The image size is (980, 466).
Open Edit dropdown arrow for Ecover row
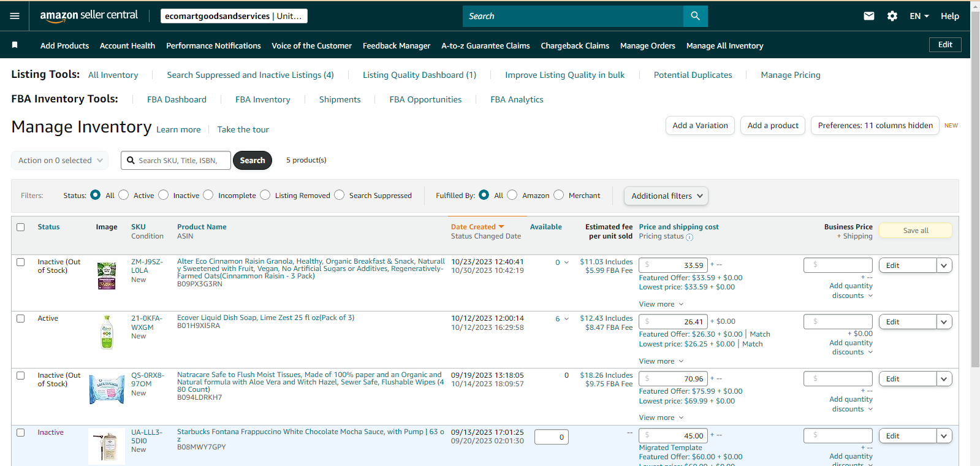[944, 322]
